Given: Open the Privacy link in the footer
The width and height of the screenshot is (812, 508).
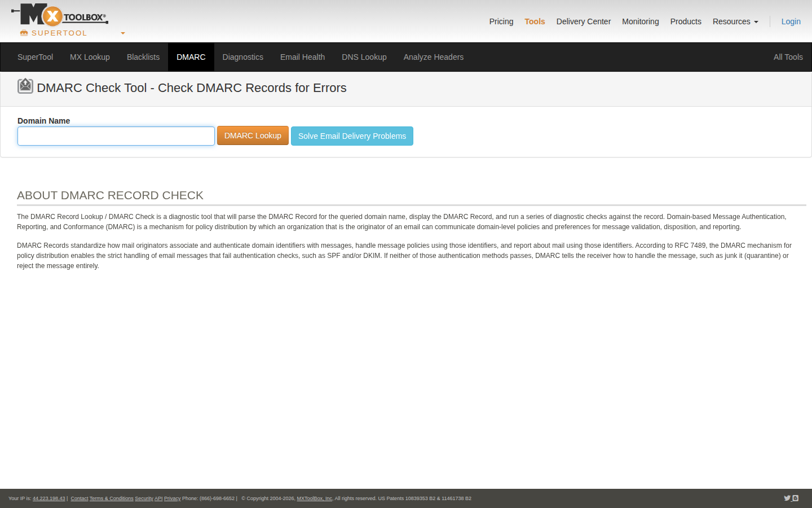Looking at the screenshot, I should click(173, 498).
